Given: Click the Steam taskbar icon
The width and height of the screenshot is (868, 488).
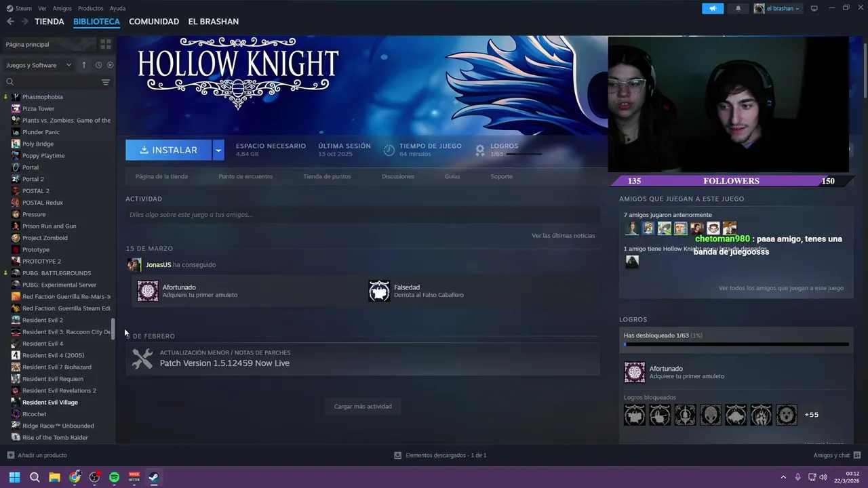Looking at the screenshot, I should tap(154, 477).
